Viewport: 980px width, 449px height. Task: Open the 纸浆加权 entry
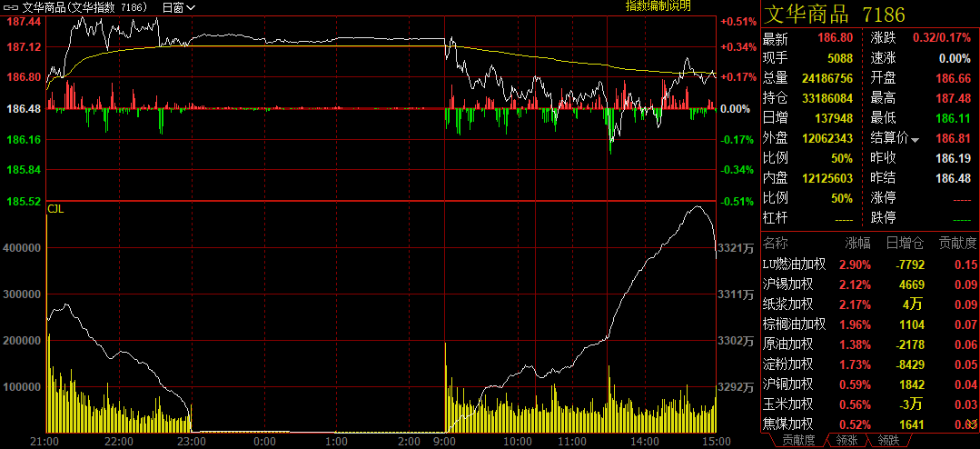pos(788,304)
